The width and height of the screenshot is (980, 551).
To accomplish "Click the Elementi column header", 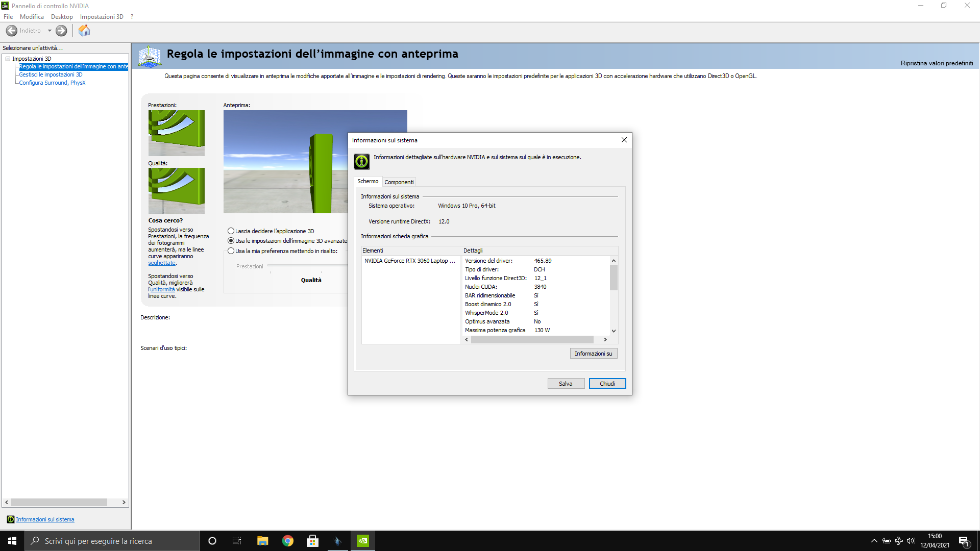I will [411, 251].
